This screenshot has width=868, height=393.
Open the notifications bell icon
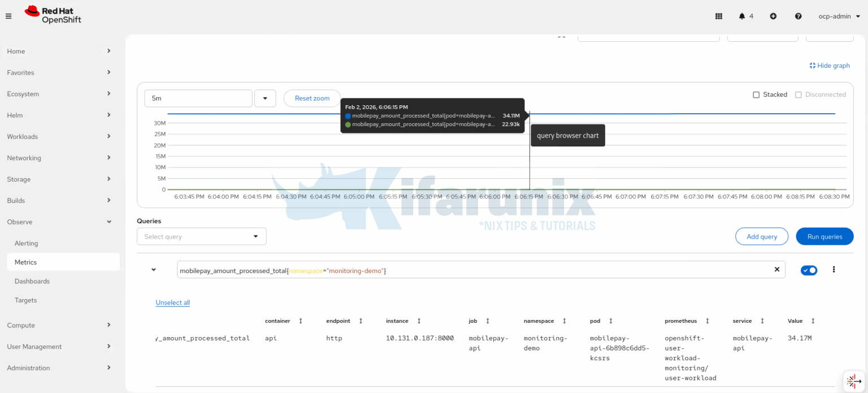742,16
